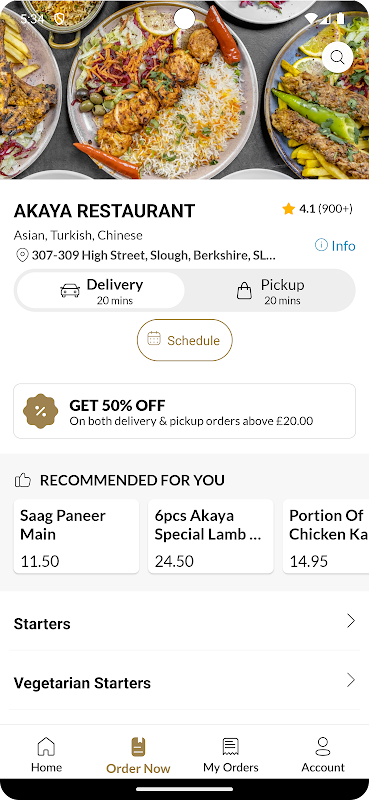Open the Starters menu section
This screenshot has width=369, height=800.
click(x=184, y=621)
